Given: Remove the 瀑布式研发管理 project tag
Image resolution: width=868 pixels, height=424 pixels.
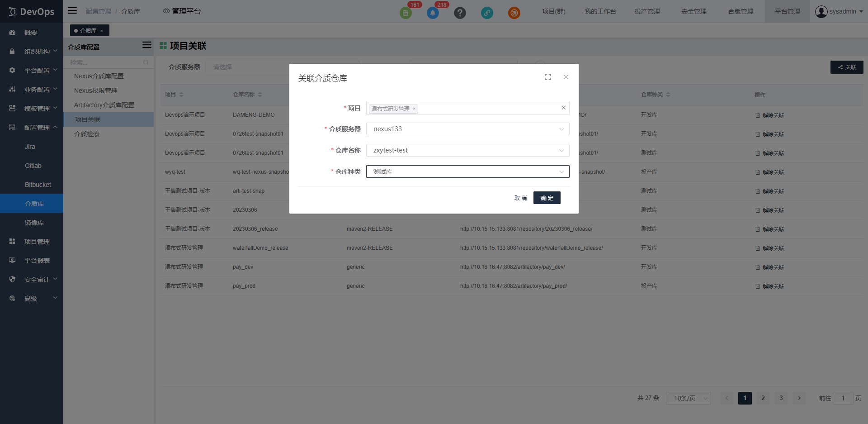Looking at the screenshot, I should pos(414,109).
